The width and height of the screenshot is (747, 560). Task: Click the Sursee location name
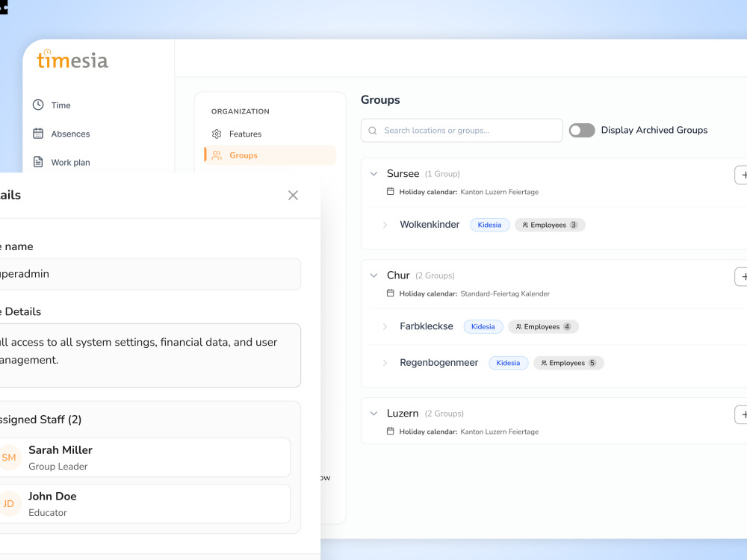point(403,174)
